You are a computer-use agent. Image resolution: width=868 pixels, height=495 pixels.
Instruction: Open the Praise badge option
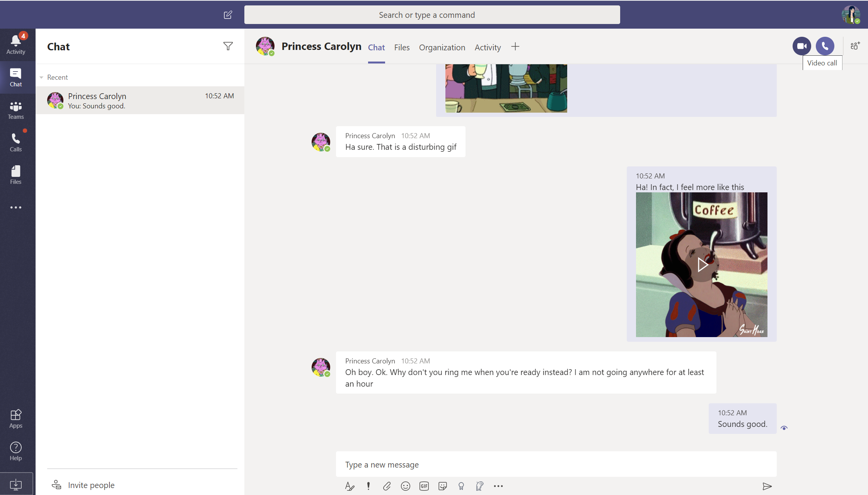pos(461,486)
